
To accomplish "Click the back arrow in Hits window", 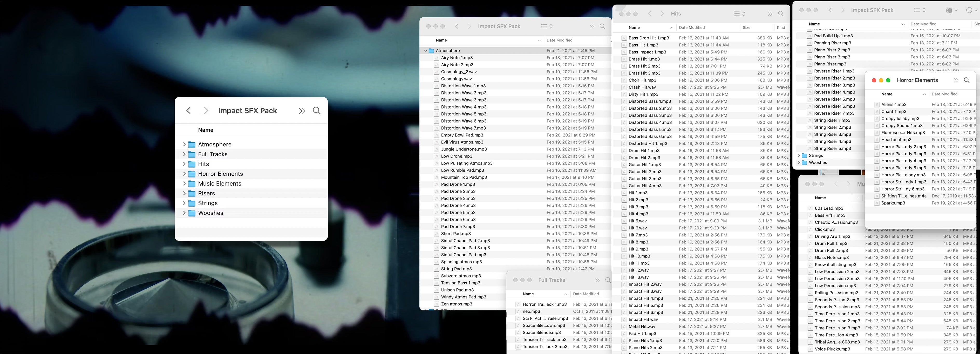I will click(650, 14).
